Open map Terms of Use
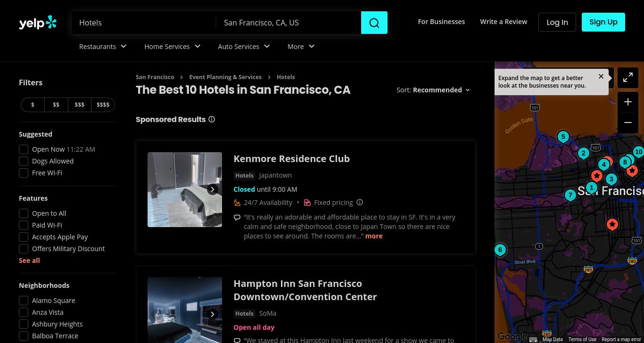 [582, 339]
